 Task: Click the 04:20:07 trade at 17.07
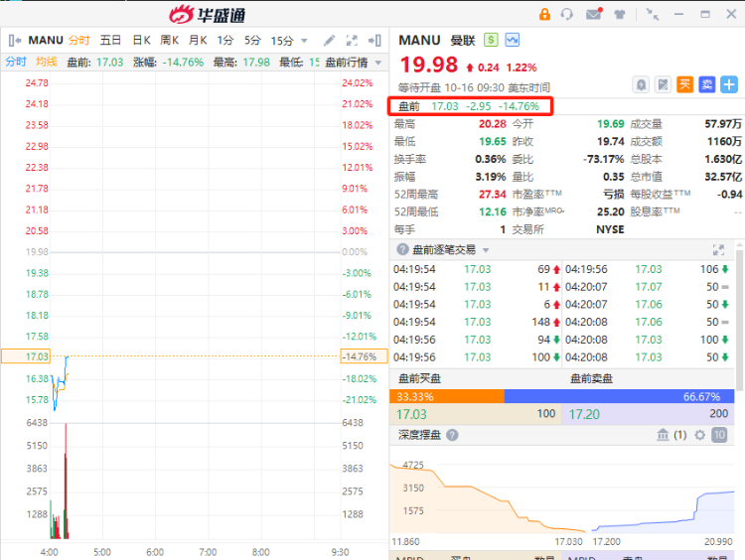click(647, 287)
